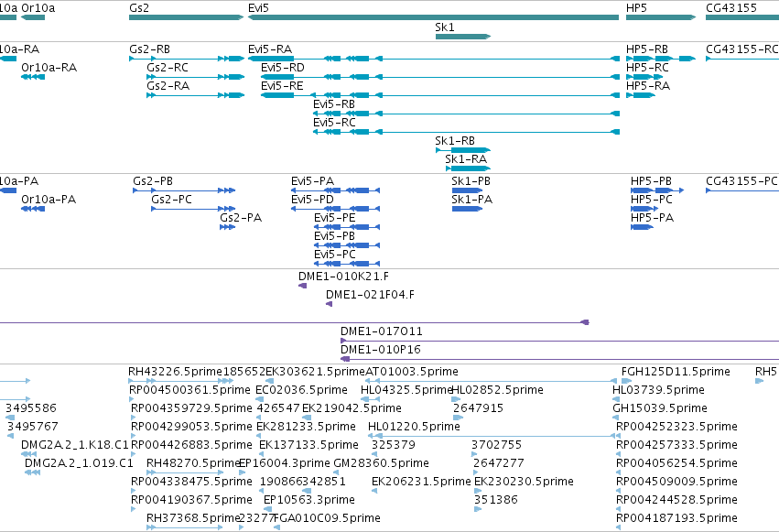The width and height of the screenshot is (779, 532).
Task: Select the Evi5-RE transcript label
Action: [x=282, y=86]
